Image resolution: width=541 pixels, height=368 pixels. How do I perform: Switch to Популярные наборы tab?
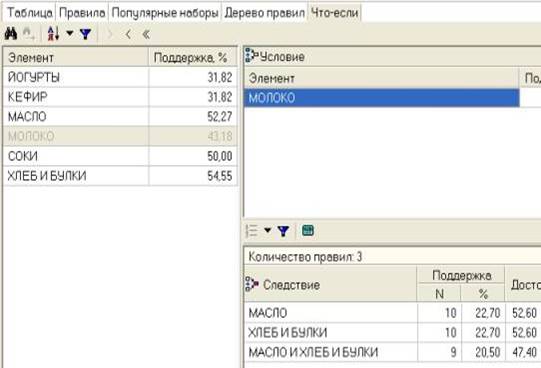165,13
